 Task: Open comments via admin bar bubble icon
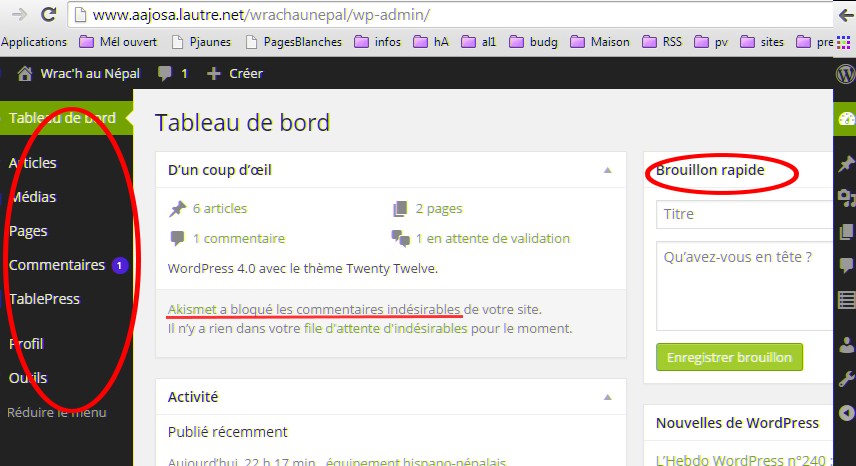(164, 73)
